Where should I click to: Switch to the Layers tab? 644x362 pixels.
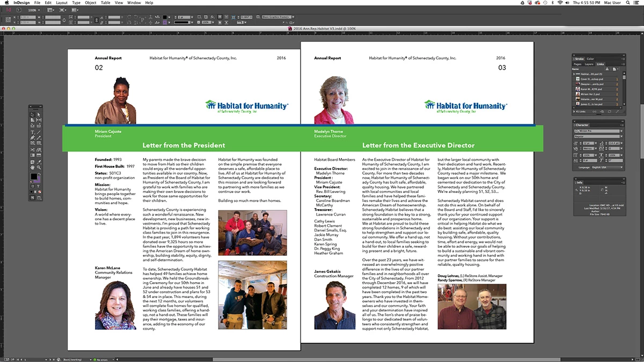pos(589,64)
